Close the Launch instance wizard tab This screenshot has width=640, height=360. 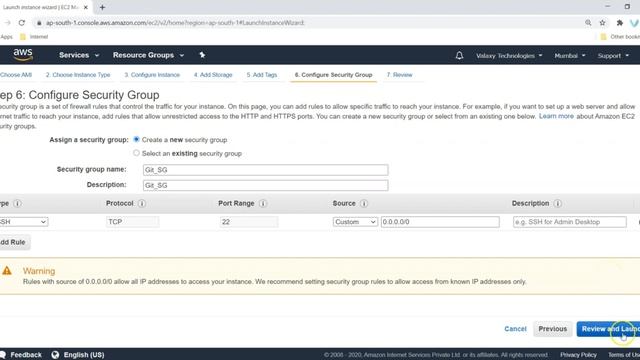point(86,7)
